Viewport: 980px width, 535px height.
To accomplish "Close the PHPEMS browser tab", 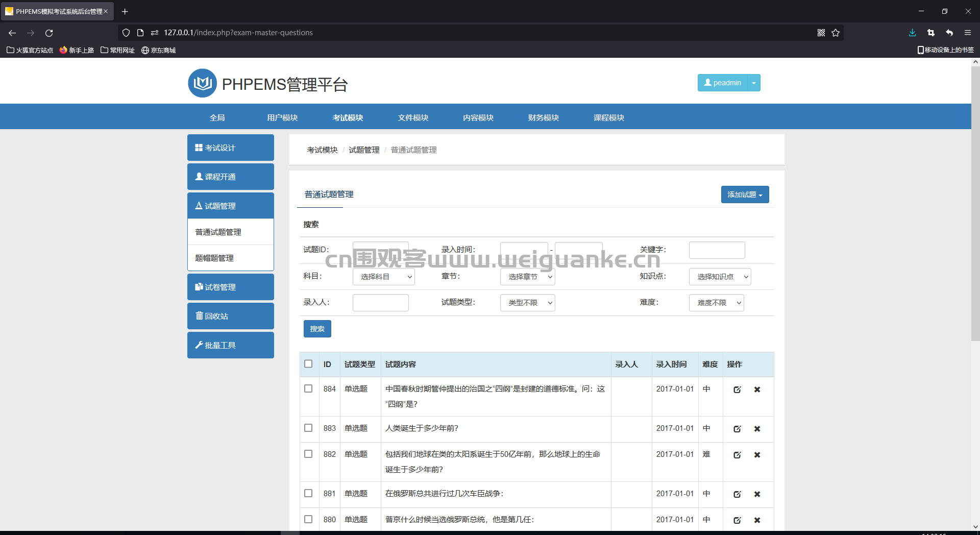I will tap(106, 11).
